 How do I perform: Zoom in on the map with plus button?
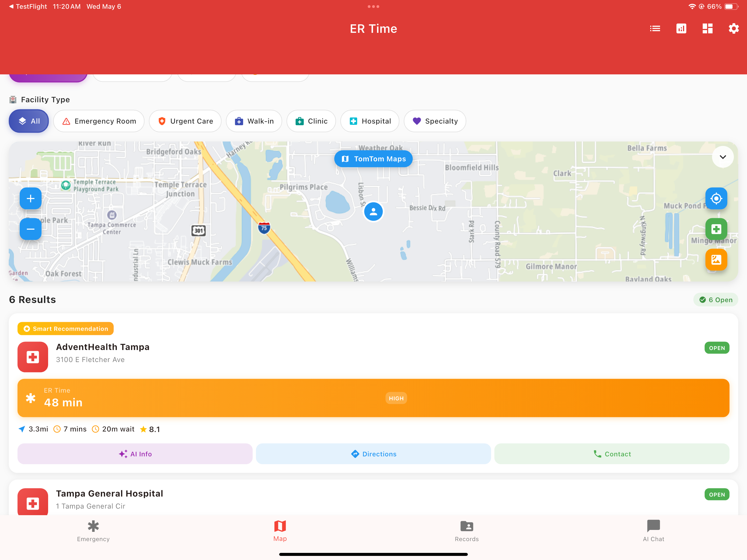pos(30,199)
